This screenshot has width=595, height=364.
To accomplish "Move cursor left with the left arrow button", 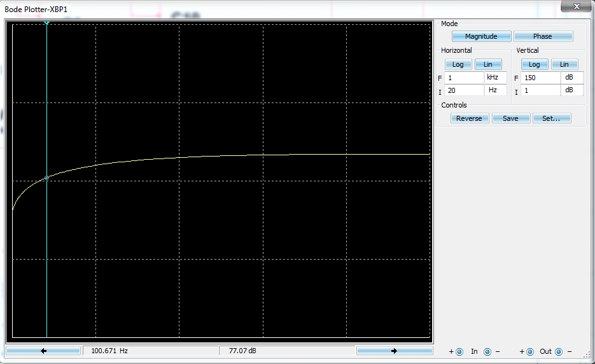I will click(43, 351).
